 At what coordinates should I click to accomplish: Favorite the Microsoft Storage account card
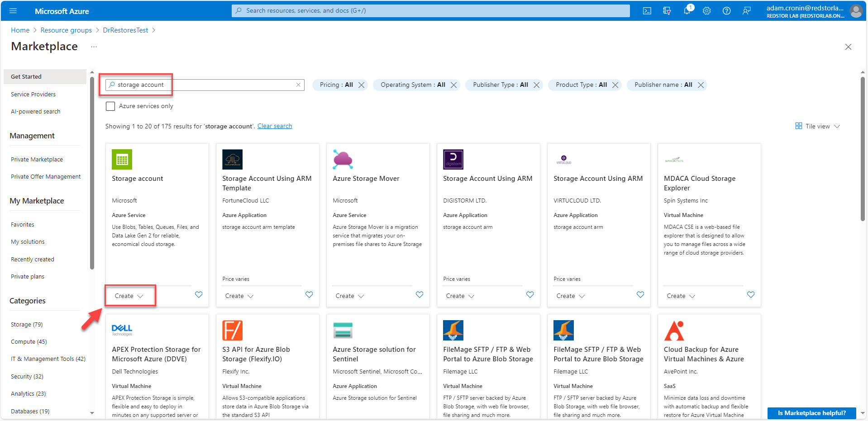199,295
